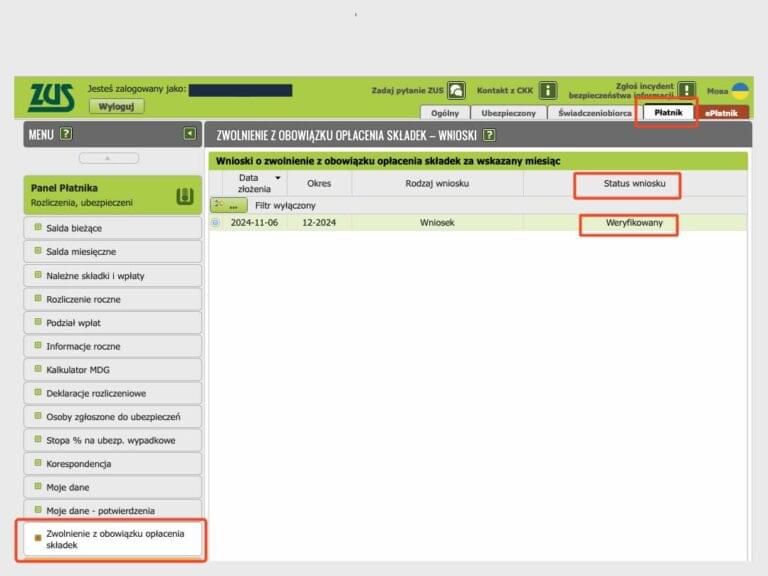This screenshot has height=576, width=768.
Task: Open the Zadaj pytanie ZUS icon
Action: (456, 90)
